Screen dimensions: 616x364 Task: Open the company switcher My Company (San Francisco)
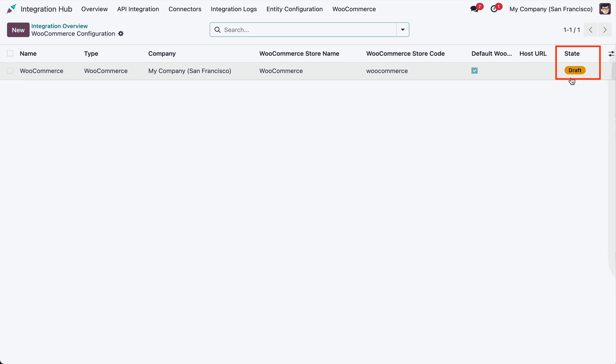coord(551,9)
